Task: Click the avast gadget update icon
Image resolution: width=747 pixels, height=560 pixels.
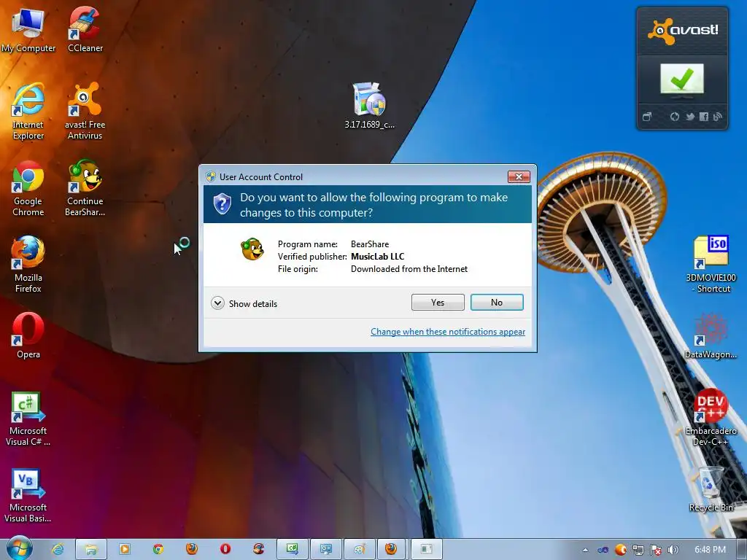Action: pos(675,117)
